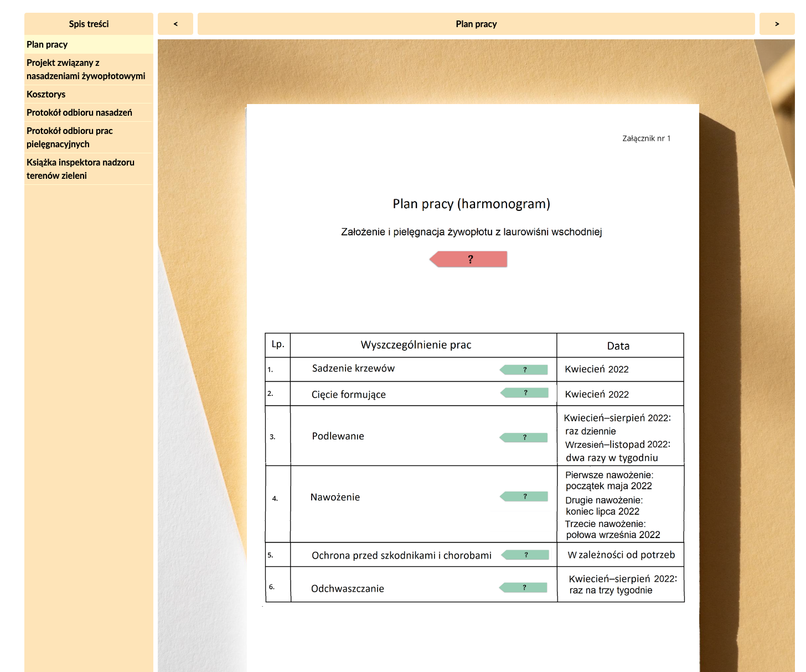806x672 pixels.
Task: Click the hint marker next to Odchwaszczanie
Action: (x=524, y=587)
